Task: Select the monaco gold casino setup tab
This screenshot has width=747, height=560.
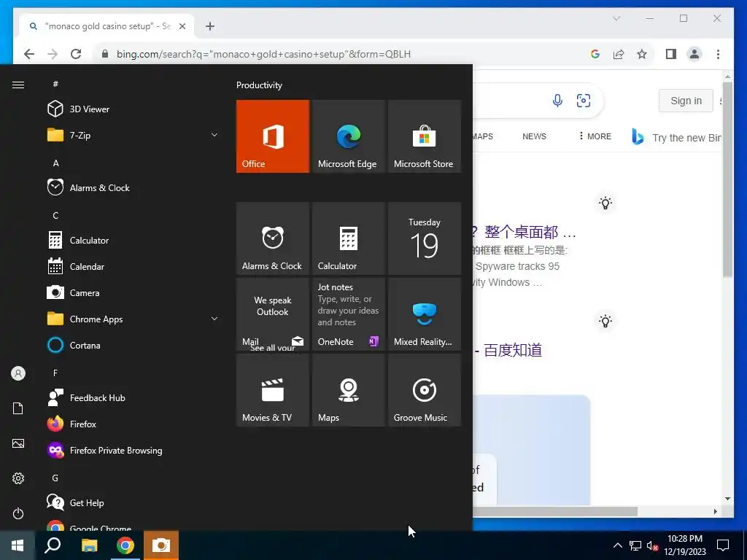Action: tap(107, 26)
